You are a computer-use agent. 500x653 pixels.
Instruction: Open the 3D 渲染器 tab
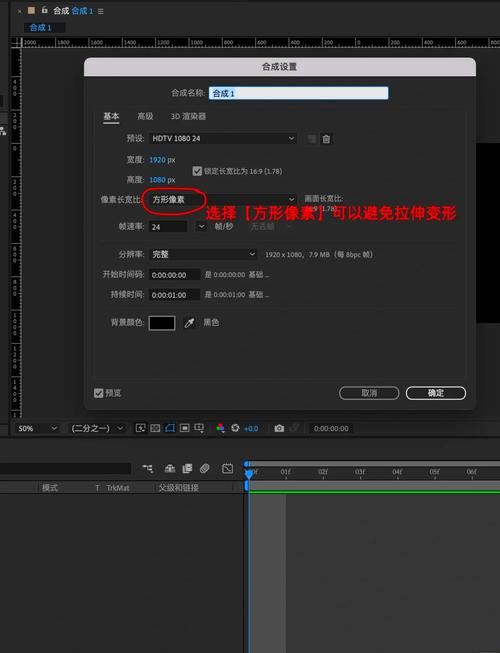pos(188,116)
